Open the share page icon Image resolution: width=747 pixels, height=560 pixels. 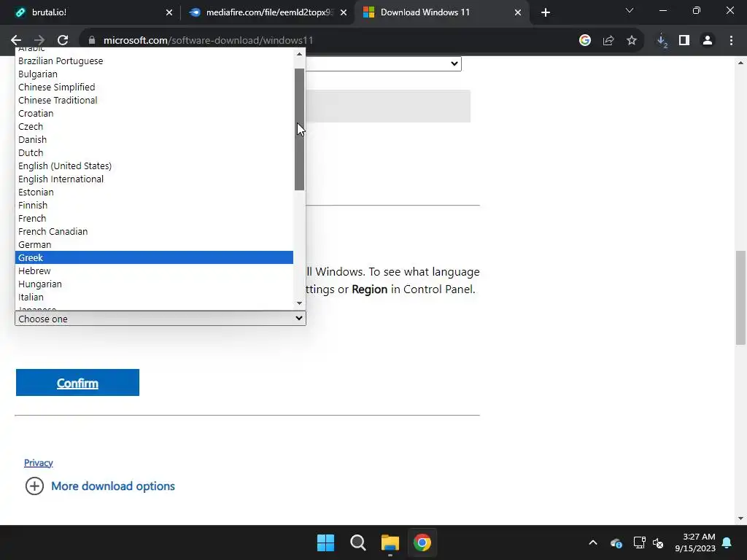click(x=608, y=41)
